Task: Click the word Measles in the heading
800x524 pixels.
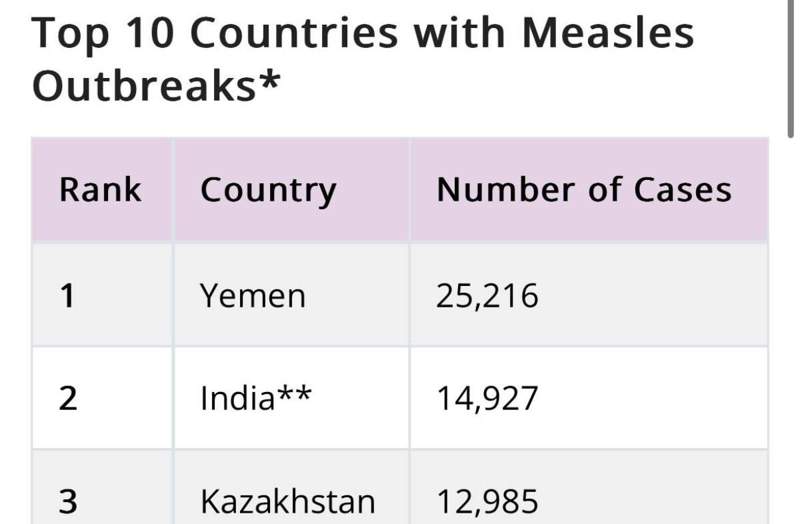Action: click(x=608, y=33)
